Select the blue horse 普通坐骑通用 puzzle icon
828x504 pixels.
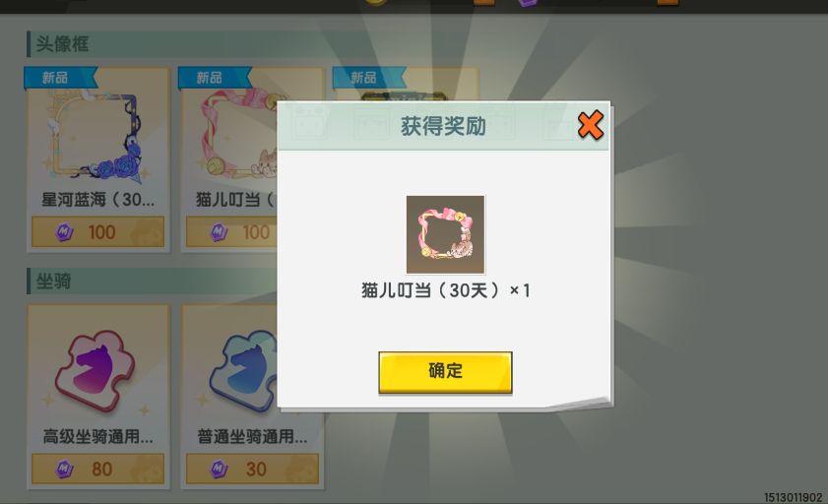point(243,371)
